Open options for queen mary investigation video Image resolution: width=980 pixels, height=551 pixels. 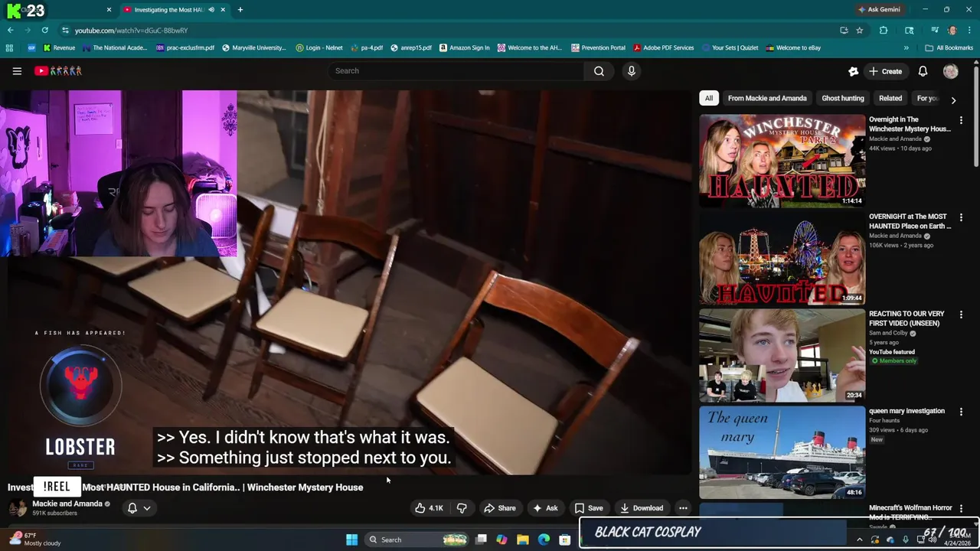[x=961, y=412]
